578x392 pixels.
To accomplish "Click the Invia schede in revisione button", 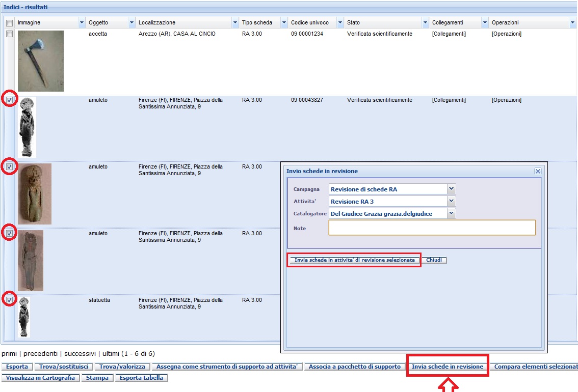I will 447,367.
